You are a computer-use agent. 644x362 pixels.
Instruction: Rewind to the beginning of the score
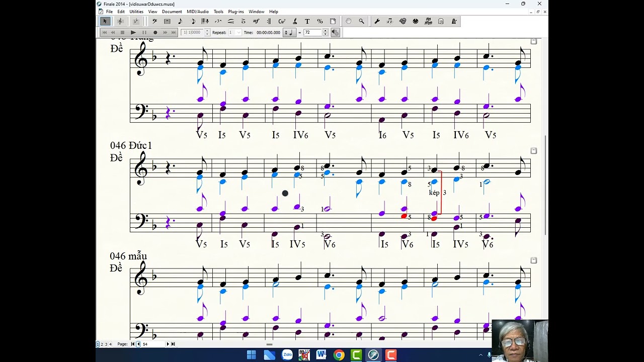coord(104,32)
